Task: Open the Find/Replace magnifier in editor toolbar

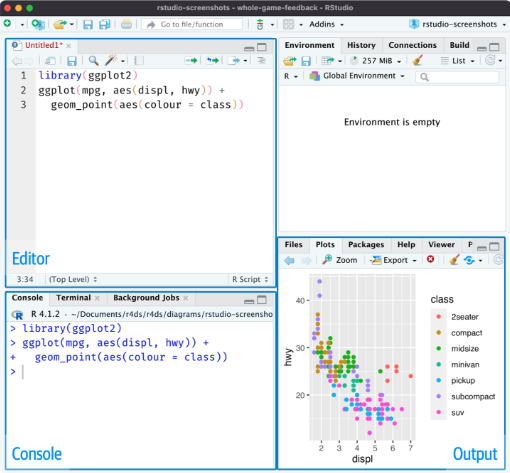Action: click(x=93, y=60)
